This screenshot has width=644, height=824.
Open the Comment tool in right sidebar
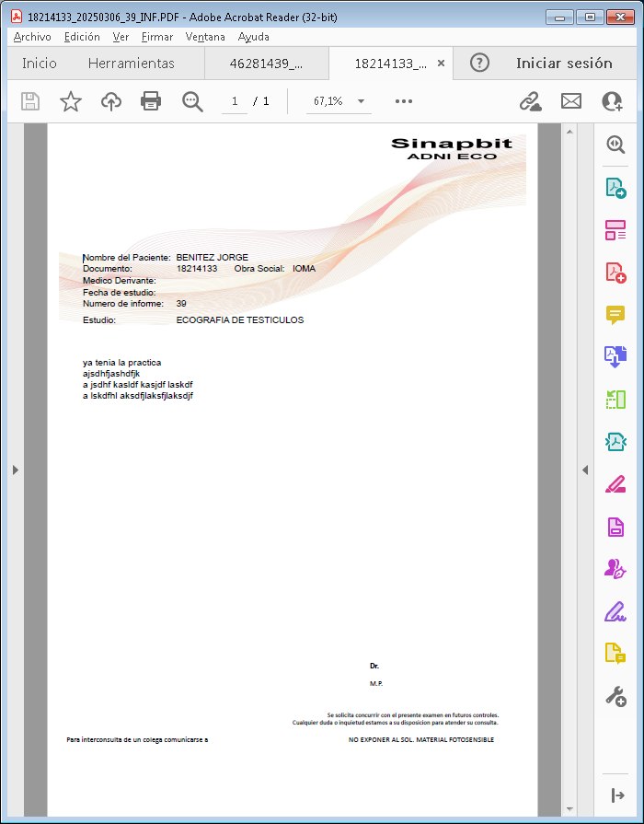tap(615, 314)
